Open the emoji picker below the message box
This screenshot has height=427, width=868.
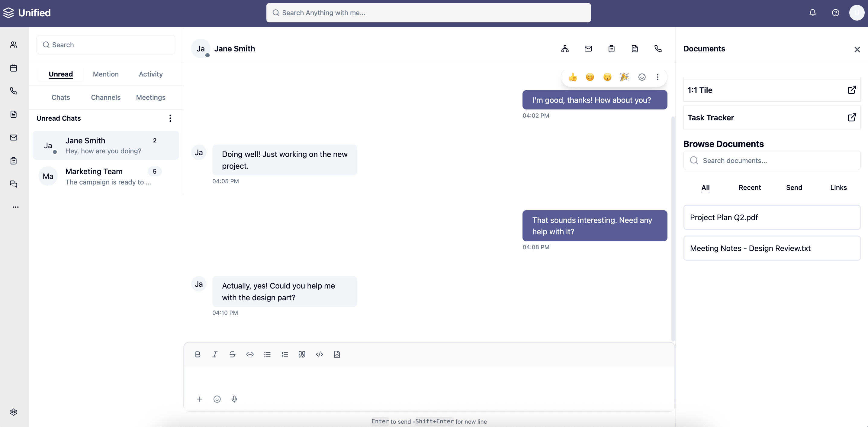(217, 399)
